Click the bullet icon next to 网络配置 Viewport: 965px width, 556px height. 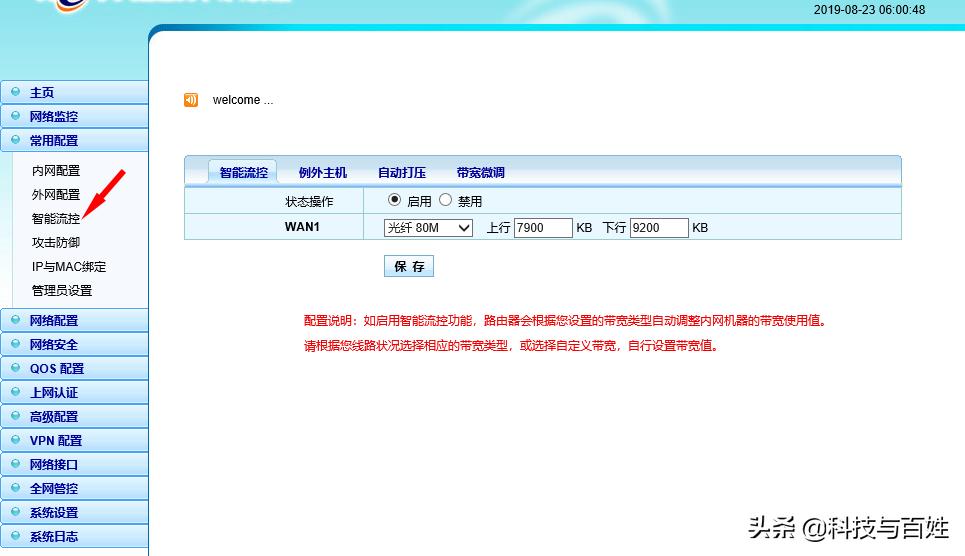pos(15,320)
